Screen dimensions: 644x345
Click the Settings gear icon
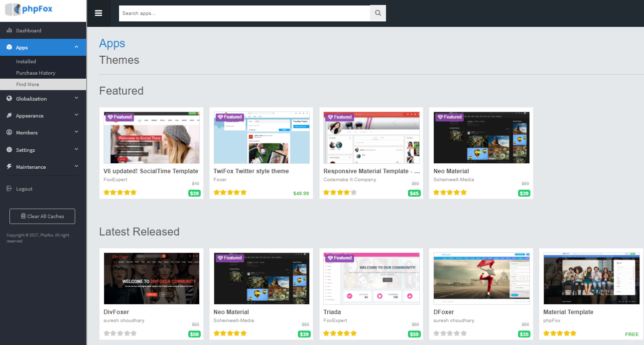click(x=9, y=150)
